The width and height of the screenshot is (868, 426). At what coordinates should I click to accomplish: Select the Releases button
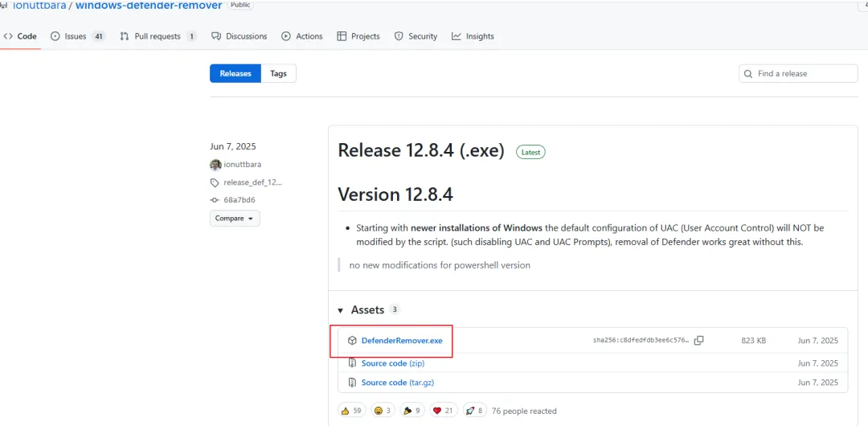coord(235,73)
